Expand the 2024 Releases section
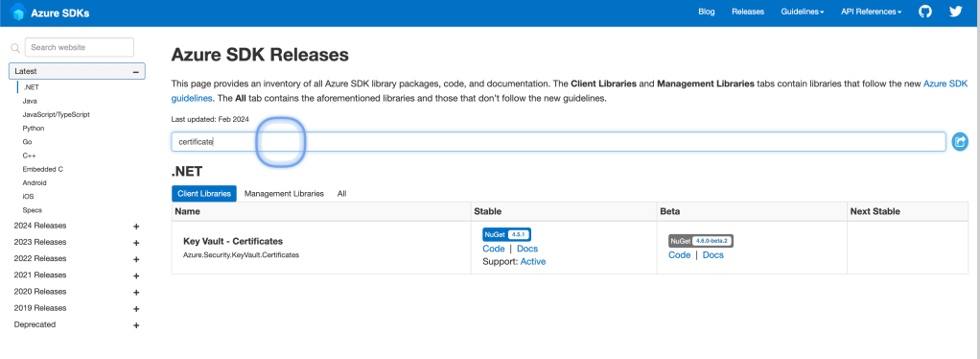This screenshot has height=359, width=980. click(136, 227)
